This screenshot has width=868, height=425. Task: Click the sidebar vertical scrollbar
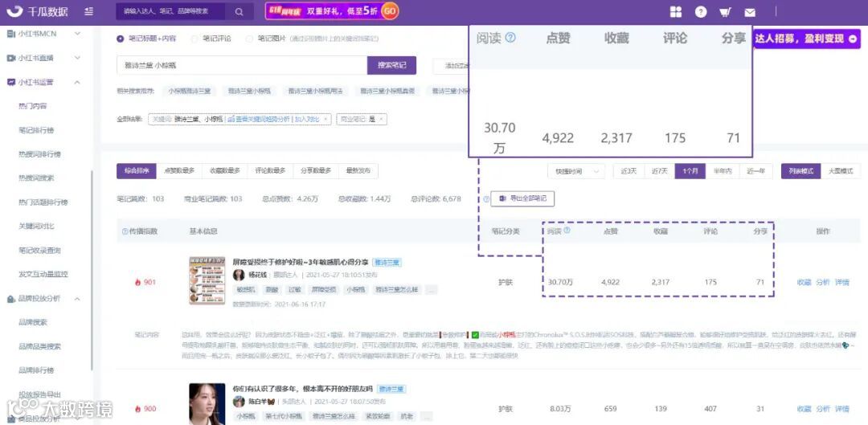point(92,270)
